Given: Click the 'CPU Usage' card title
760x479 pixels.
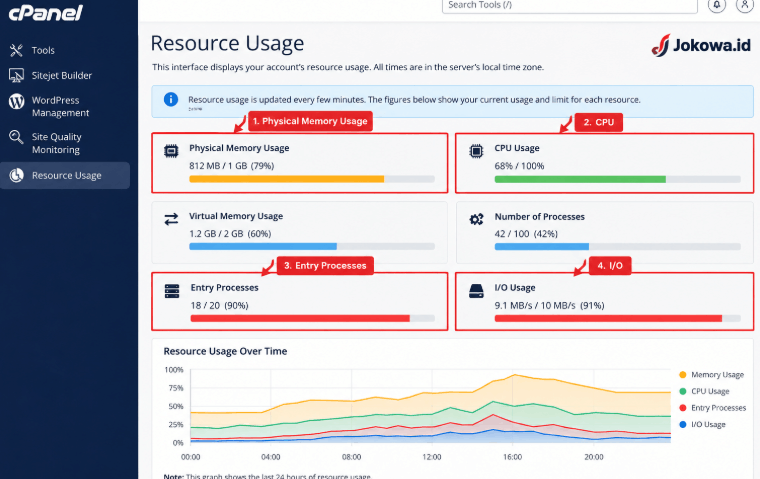Looking at the screenshot, I should coord(517,148).
